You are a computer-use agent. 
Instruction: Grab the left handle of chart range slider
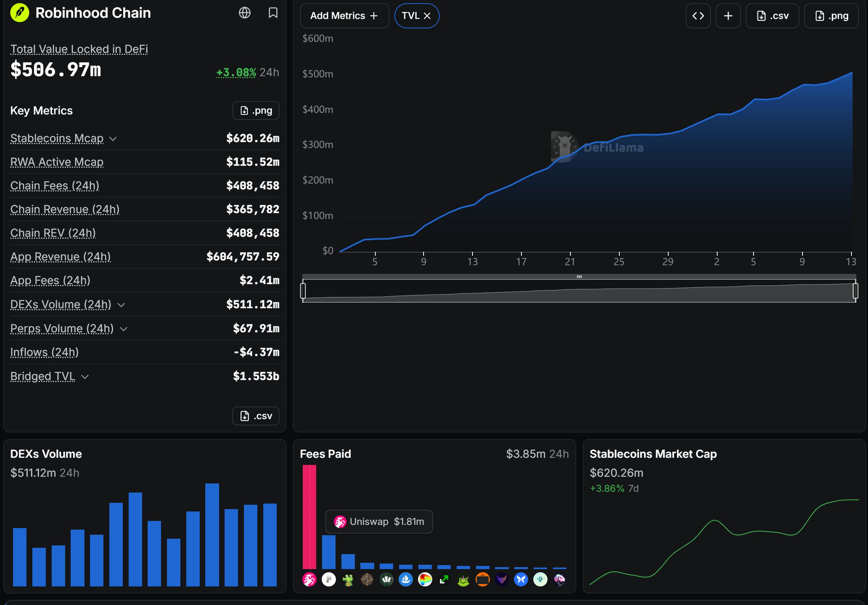click(x=303, y=291)
